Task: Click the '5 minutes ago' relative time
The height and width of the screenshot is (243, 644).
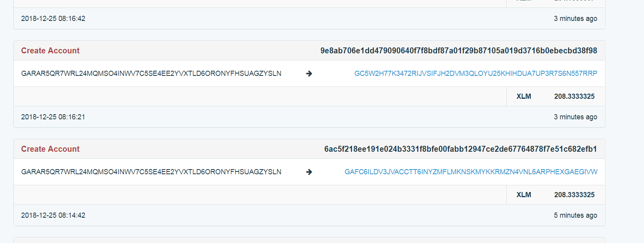Action: [575, 215]
